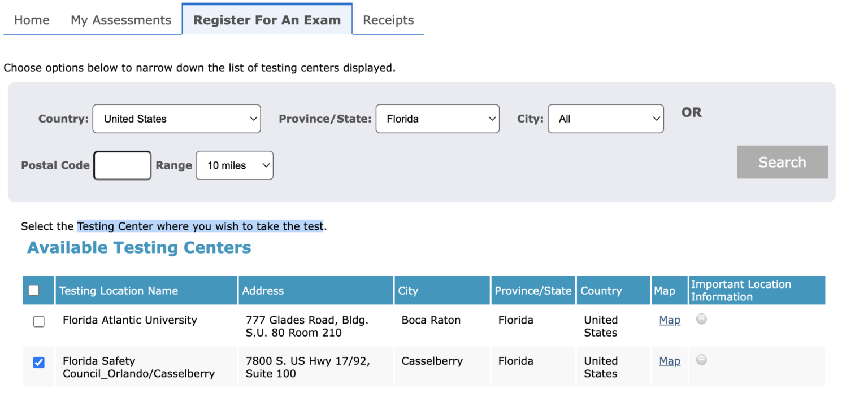Switch to the Home tab
This screenshot has height=393, width=868.
[x=31, y=20]
